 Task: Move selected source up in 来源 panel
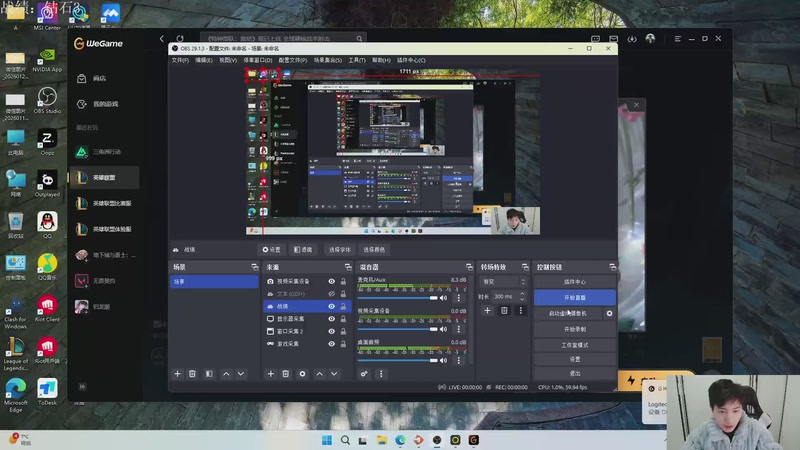pyautogui.click(x=319, y=374)
